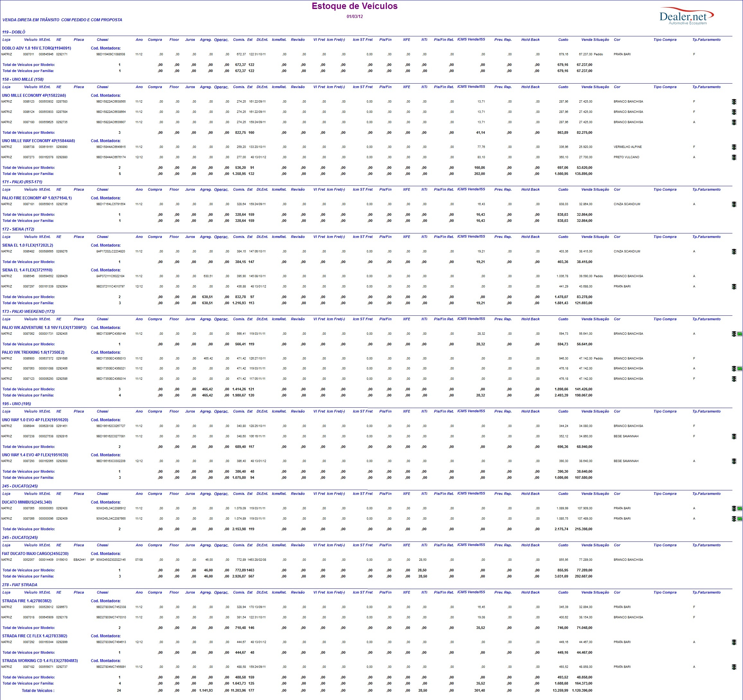Click model STRADA FIRE 1.4(27803M2)
This screenshot has width=743, height=700.
pos(27,601)
